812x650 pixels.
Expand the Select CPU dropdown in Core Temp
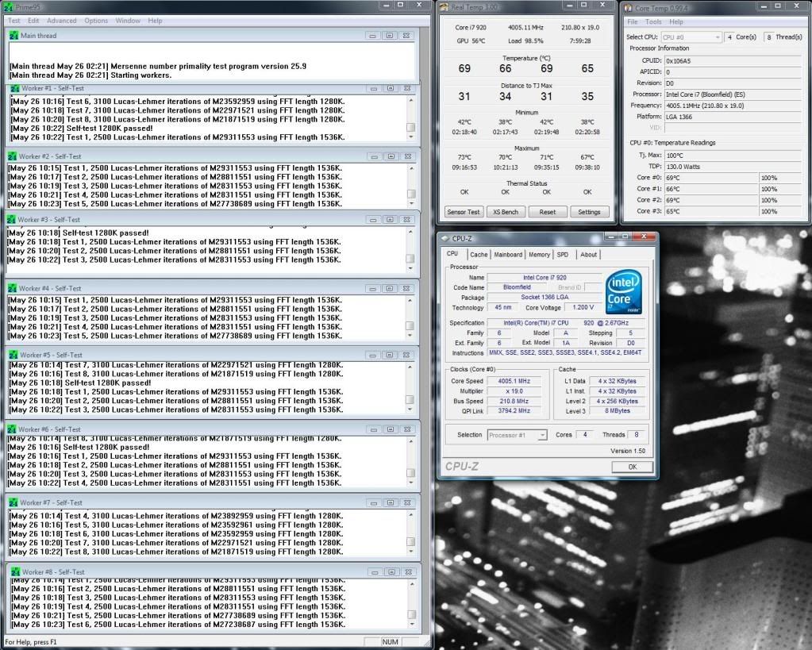691,37
